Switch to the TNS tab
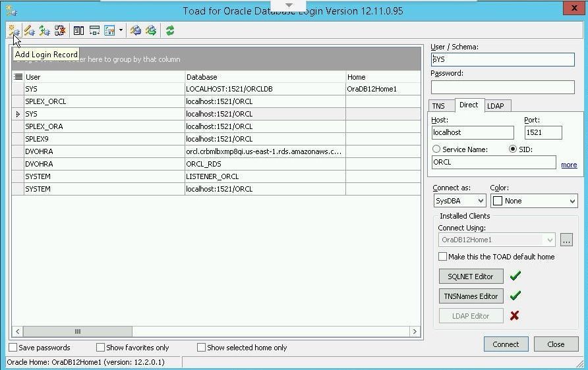This screenshot has height=370, width=588. tap(438, 106)
